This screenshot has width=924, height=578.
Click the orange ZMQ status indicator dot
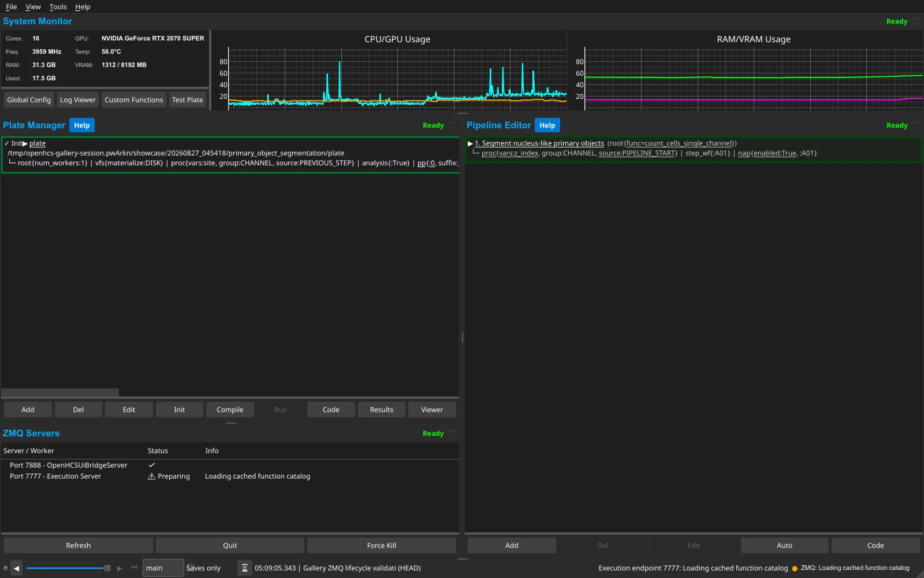point(795,569)
